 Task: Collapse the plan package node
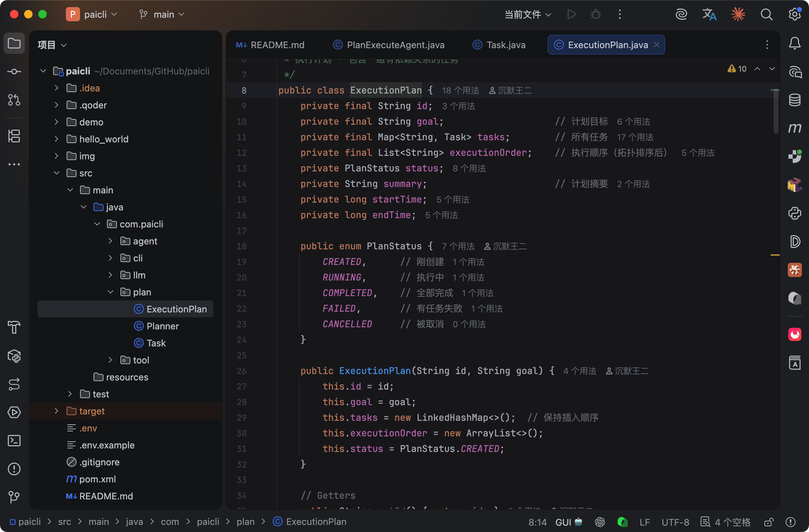point(111,292)
